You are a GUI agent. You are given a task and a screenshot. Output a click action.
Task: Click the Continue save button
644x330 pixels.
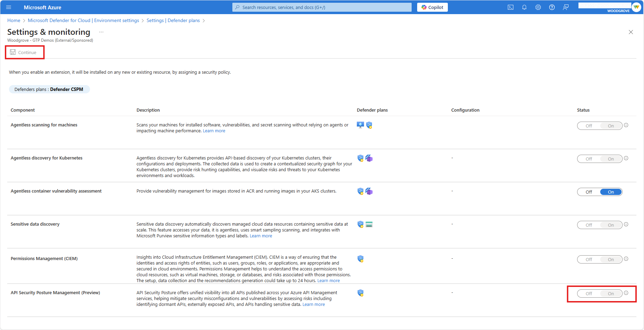tap(23, 52)
